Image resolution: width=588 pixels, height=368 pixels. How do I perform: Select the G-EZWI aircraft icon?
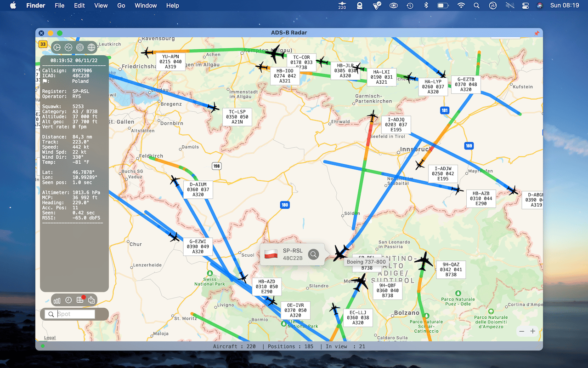click(x=174, y=237)
